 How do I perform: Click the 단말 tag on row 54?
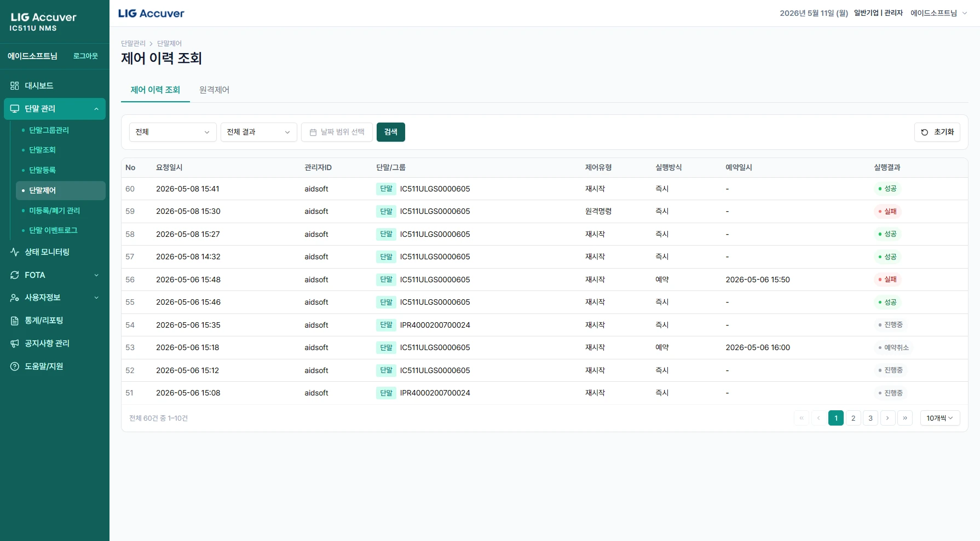(x=386, y=325)
